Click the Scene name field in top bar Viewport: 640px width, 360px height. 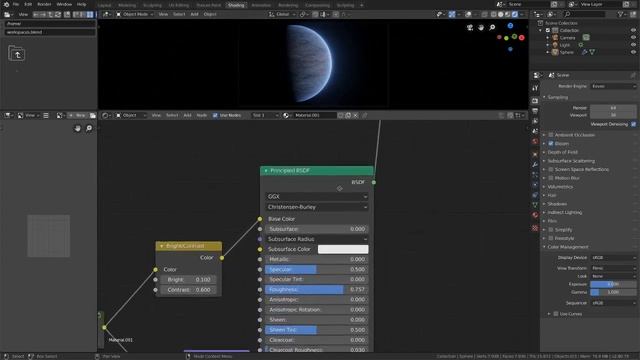pyautogui.click(x=528, y=4)
